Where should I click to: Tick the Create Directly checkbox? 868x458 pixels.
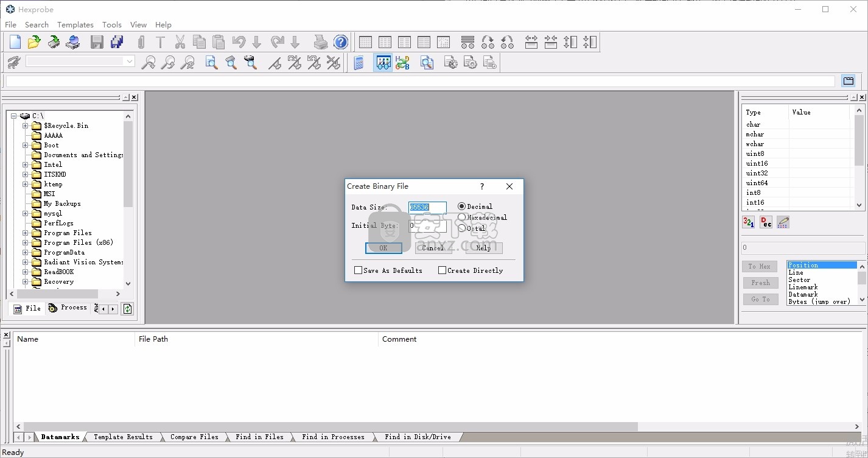(x=443, y=270)
